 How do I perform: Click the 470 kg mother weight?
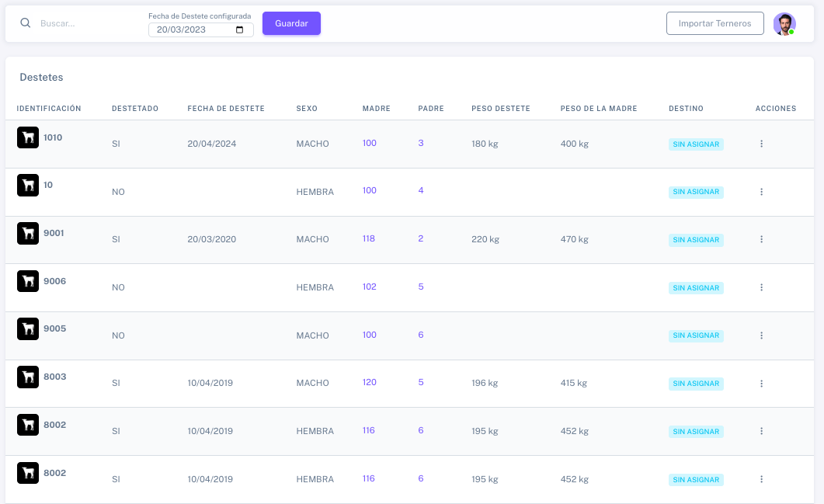tap(575, 240)
